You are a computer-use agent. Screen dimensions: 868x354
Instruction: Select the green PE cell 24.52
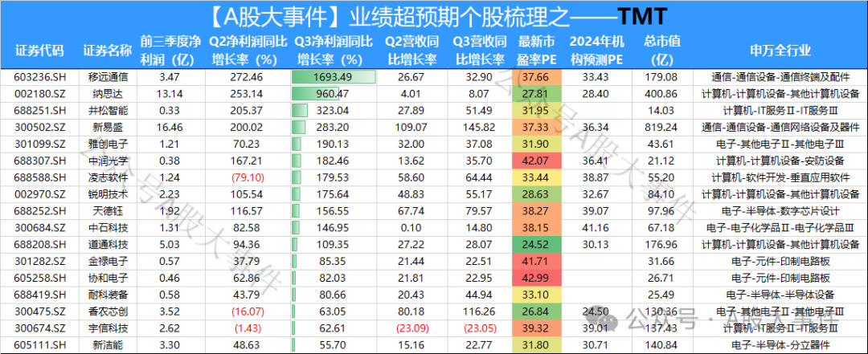pos(538,244)
